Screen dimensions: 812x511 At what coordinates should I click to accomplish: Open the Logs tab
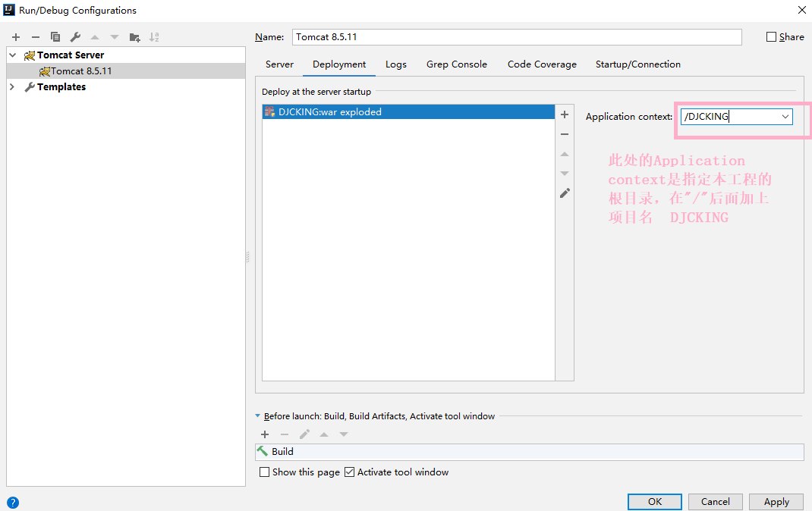(x=396, y=64)
